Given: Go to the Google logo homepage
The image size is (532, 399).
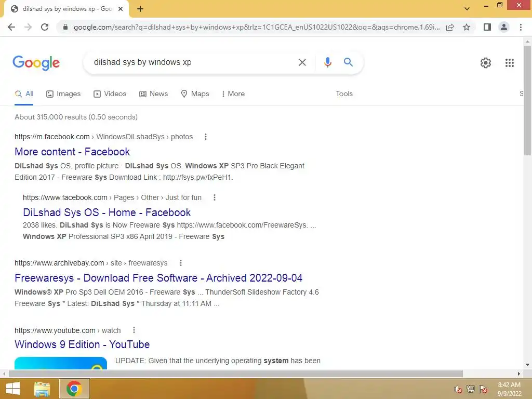Looking at the screenshot, I should point(36,63).
